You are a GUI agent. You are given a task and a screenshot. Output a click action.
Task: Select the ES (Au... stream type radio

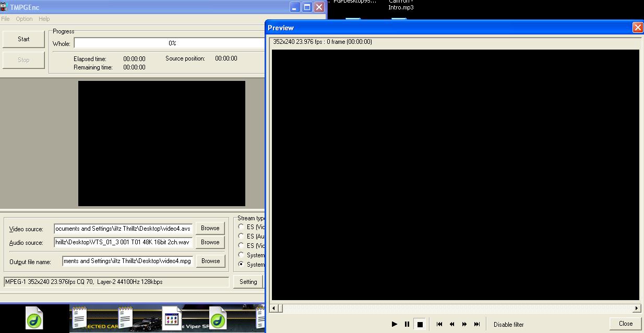(x=241, y=236)
